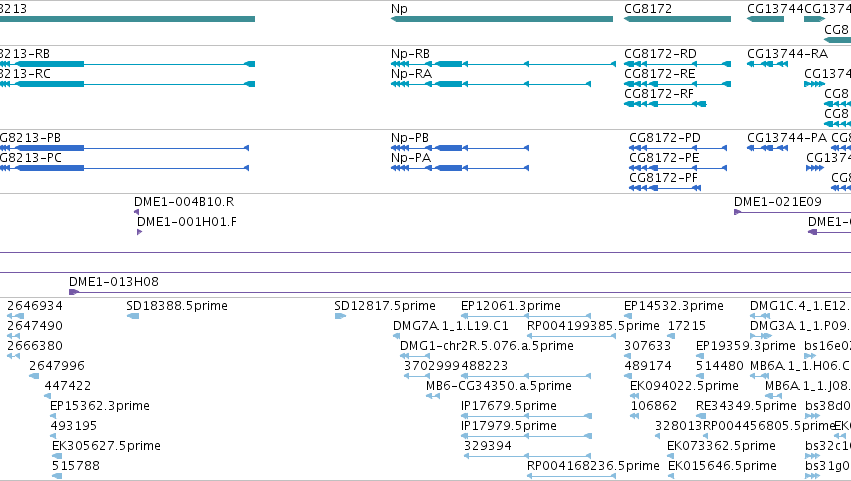Click the IP17679.5prime feature
851x481 pixels.
coord(526,416)
